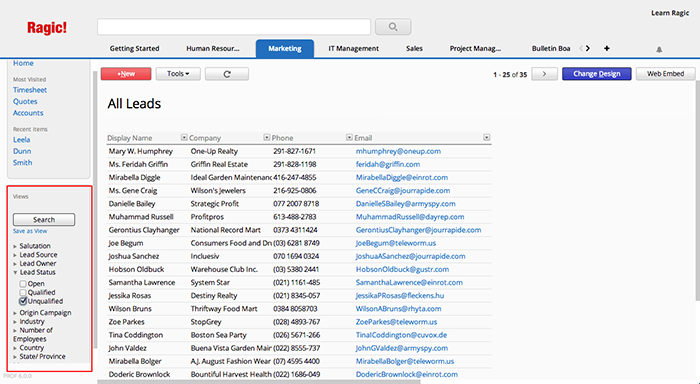This screenshot has height=384, width=700.
Task: Select the Hobson Oldbuck name cell
Action: (x=136, y=269)
